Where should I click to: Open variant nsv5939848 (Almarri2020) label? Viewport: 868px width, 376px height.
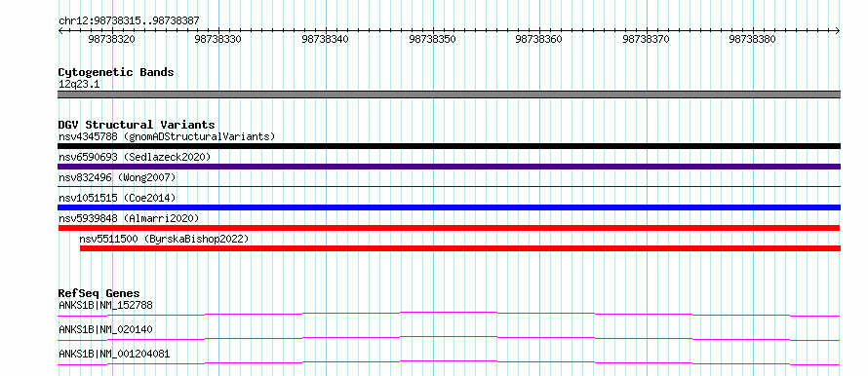click(x=129, y=218)
